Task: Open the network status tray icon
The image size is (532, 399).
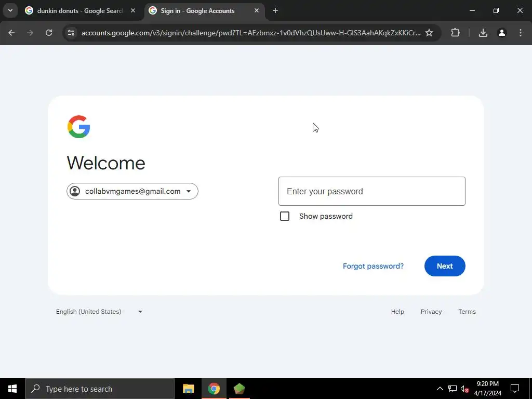Action: pos(453,389)
